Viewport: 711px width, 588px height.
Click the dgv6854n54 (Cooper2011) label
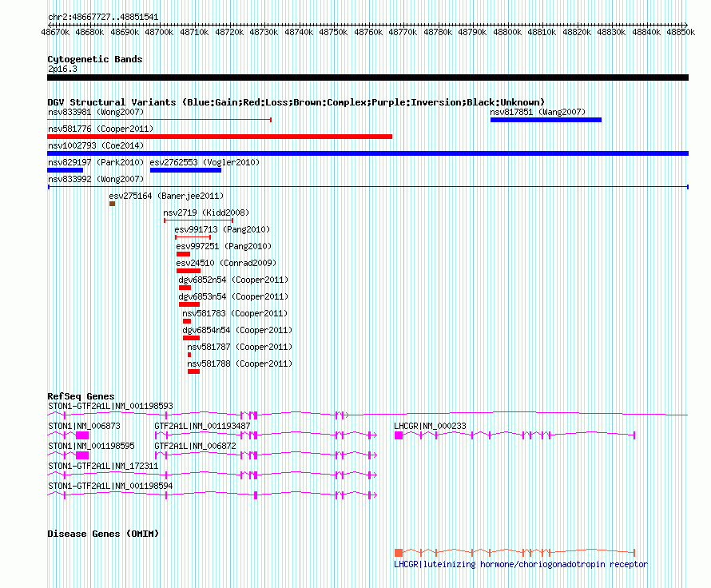click(x=237, y=330)
